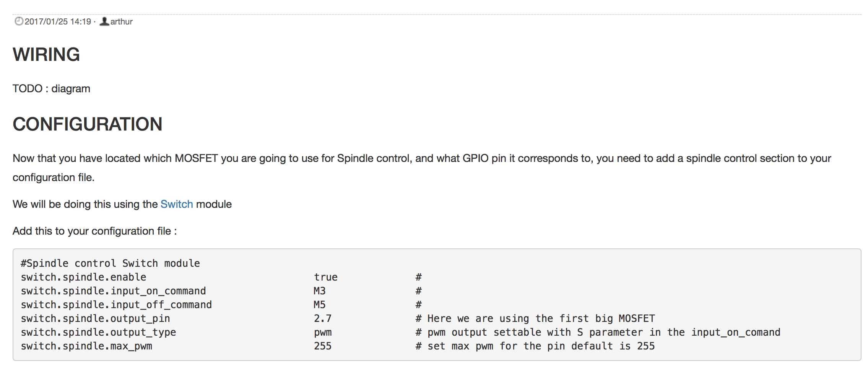Click the 255 max_pwm value
The height and width of the screenshot is (369, 868).
tap(323, 346)
